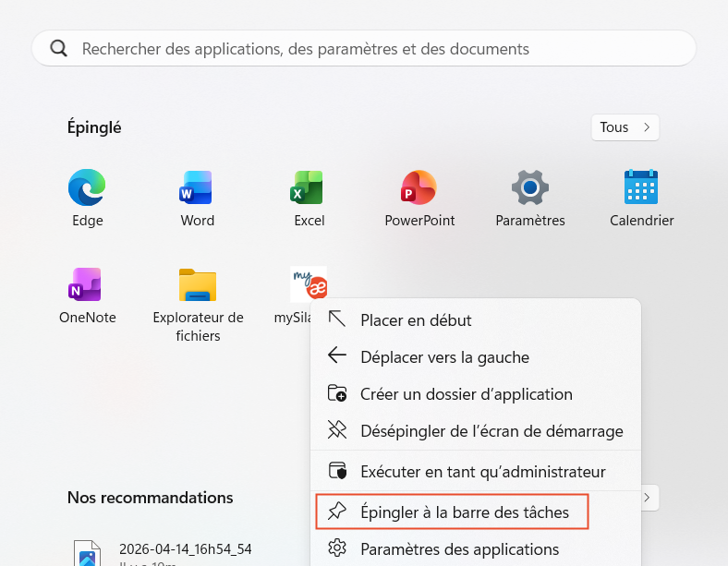The height and width of the screenshot is (566, 728).
Task: Open the Excel pinned app
Action: point(309,187)
